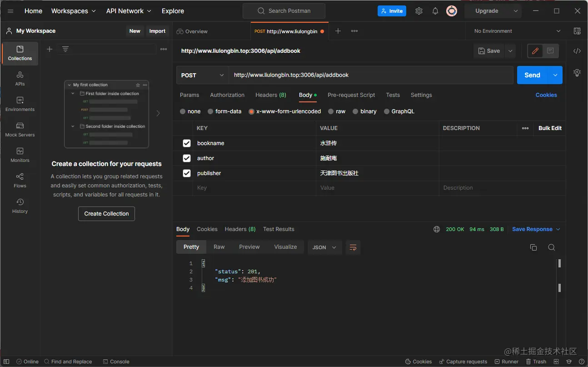Open the Collections sidebar panel
Screen dimensions: 588x367
20,53
